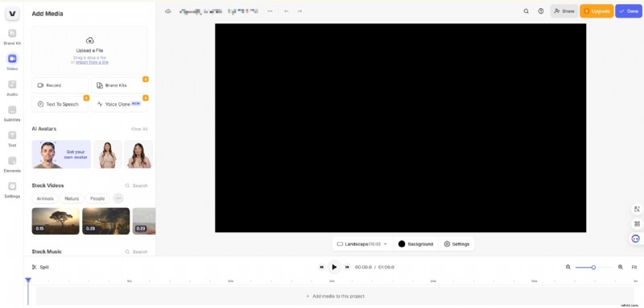The height and width of the screenshot is (308, 644).
Task: Open the Settings sidebar tab
Action: point(12,189)
